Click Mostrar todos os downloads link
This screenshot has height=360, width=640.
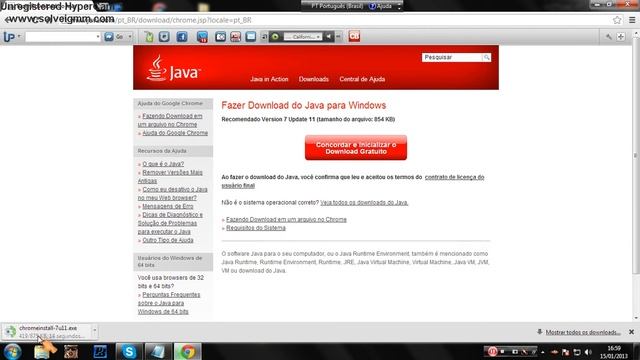click(x=583, y=332)
